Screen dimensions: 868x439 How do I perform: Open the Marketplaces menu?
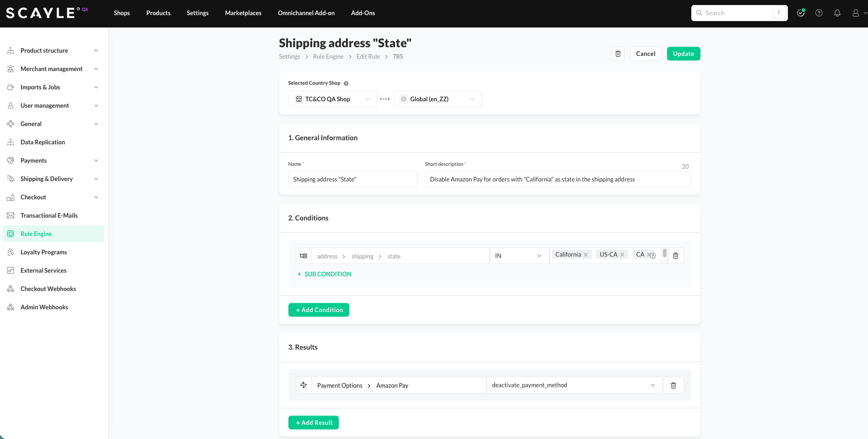[243, 13]
